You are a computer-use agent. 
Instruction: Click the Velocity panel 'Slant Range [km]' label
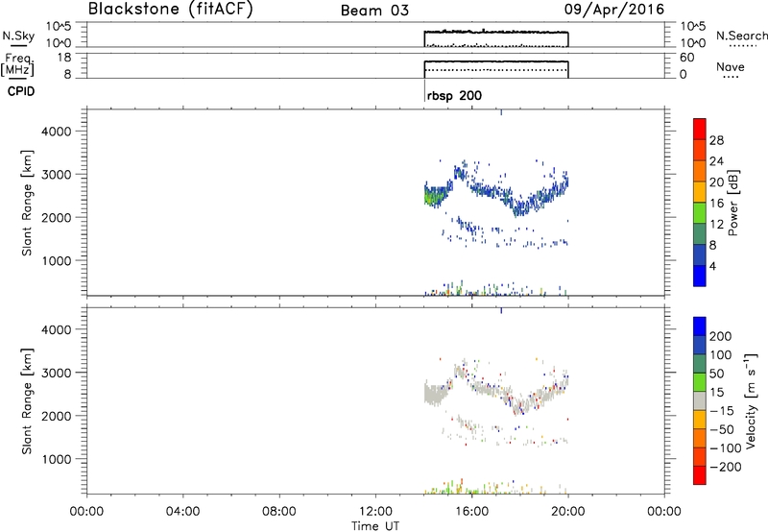point(27,400)
